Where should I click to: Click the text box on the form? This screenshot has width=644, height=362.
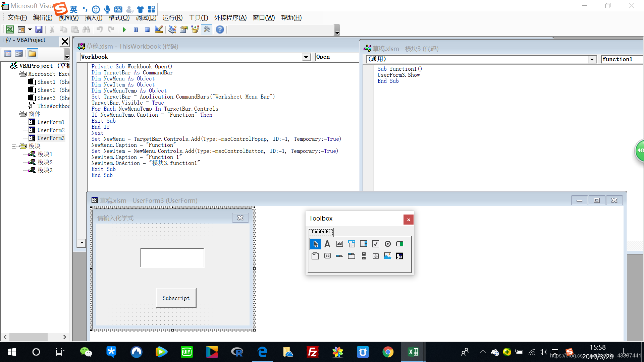coord(172,257)
